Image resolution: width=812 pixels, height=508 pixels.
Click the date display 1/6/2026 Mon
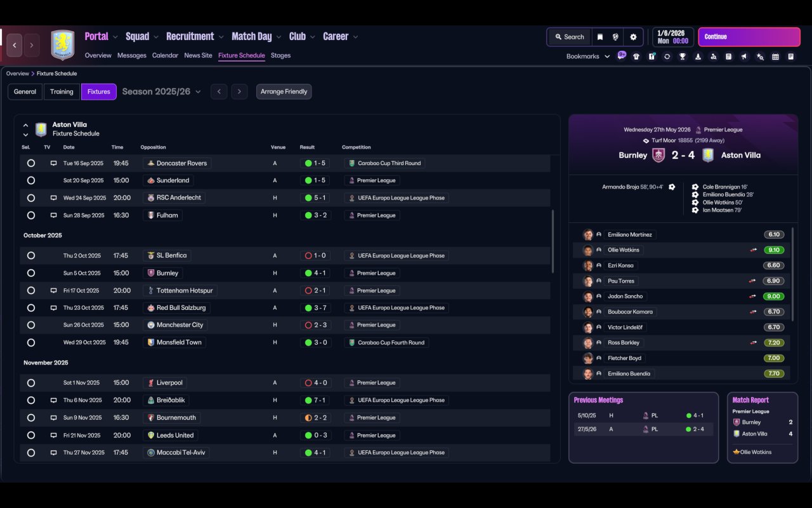pos(673,37)
